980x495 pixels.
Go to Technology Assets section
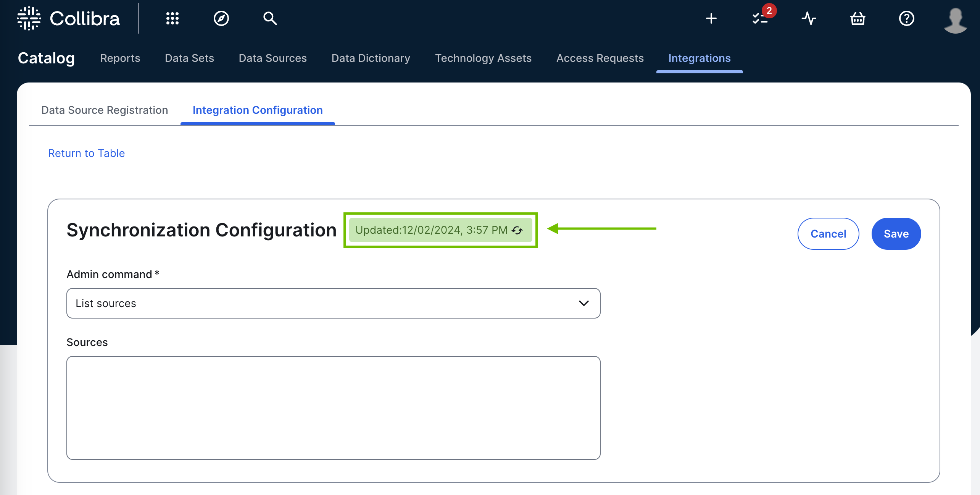[483, 58]
